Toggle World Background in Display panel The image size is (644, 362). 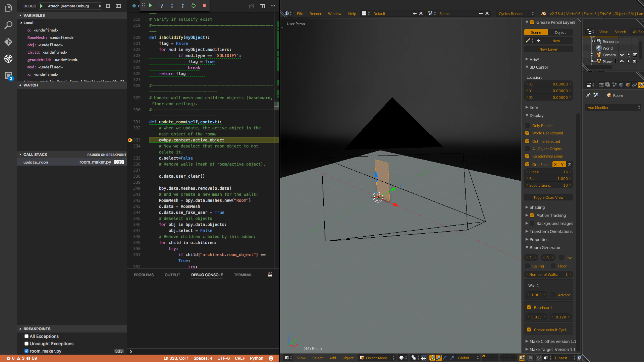527,133
